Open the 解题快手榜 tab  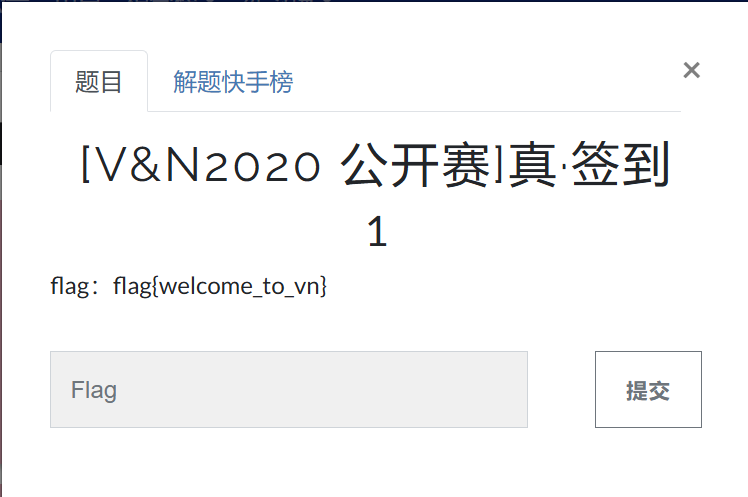(233, 82)
